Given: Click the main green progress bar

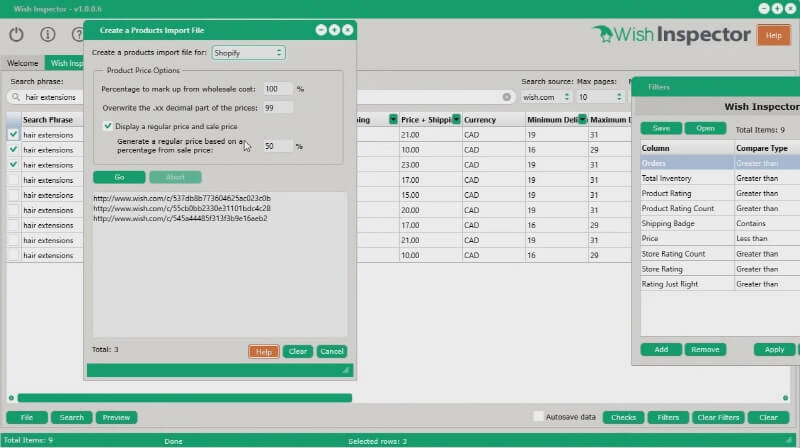Looking at the screenshot, I should coord(185,397).
